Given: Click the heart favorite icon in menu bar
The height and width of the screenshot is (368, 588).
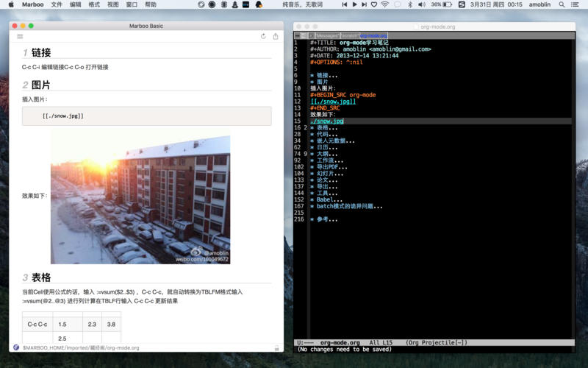Looking at the screenshot, I should (374, 4).
